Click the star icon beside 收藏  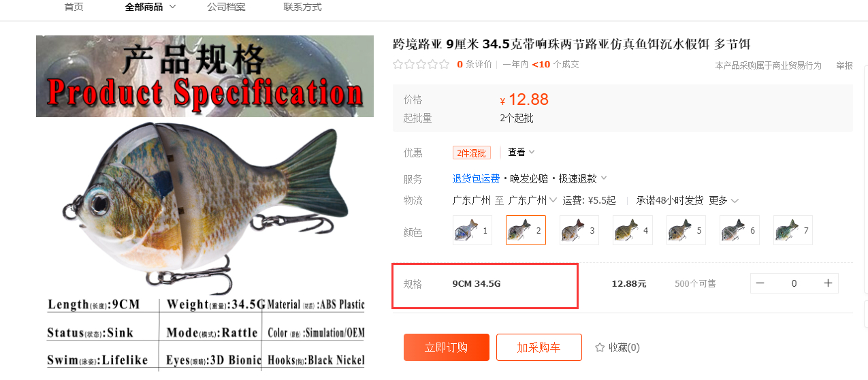600,347
